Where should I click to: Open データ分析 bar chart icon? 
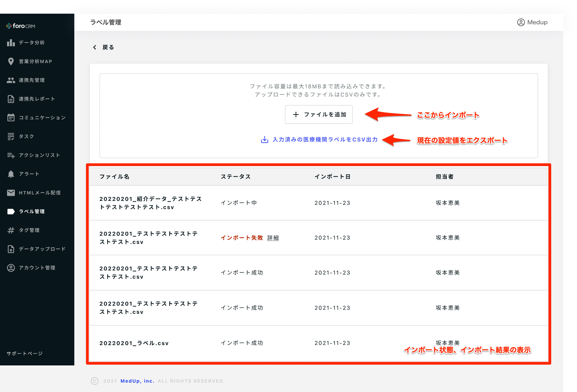pyautogui.click(x=11, y=43)
